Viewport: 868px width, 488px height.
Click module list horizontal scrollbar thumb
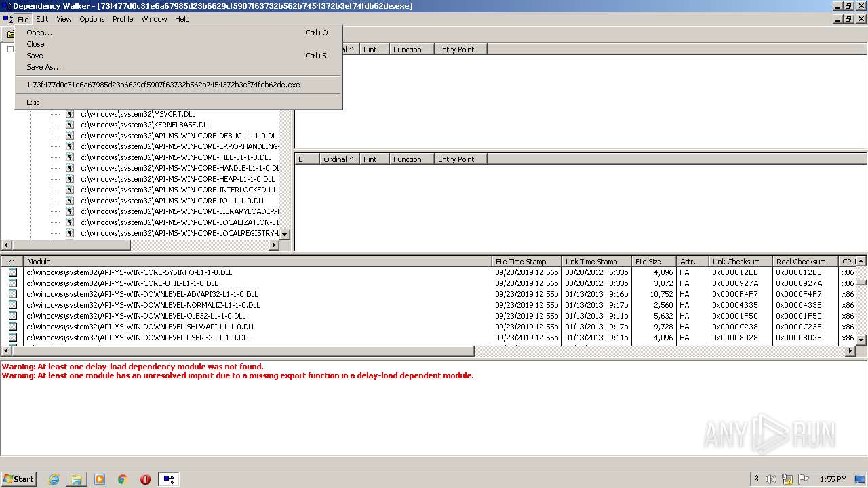click(243, 351)
